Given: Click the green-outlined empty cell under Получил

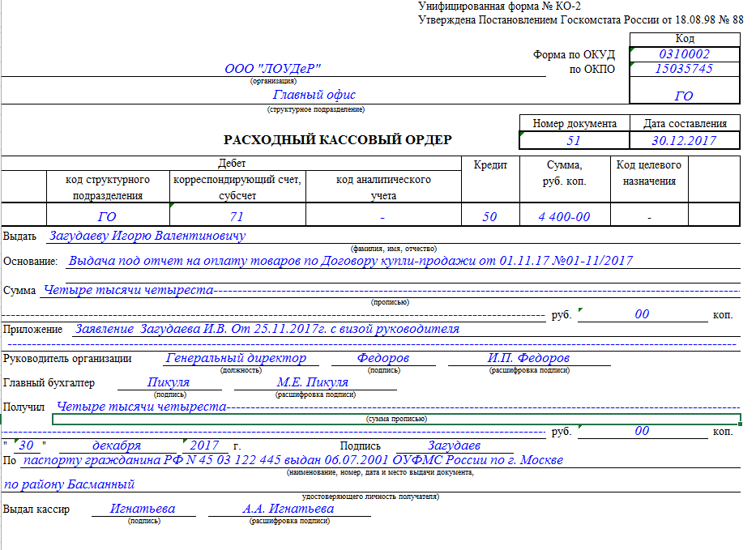Looking at the screenshot, I should tap(395, 420).
